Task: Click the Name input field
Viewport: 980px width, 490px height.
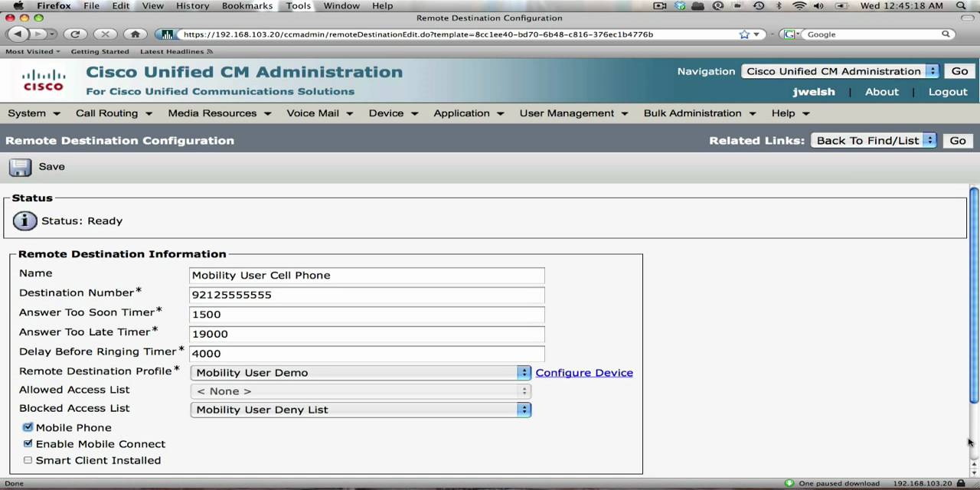Action: coord(367,275)
